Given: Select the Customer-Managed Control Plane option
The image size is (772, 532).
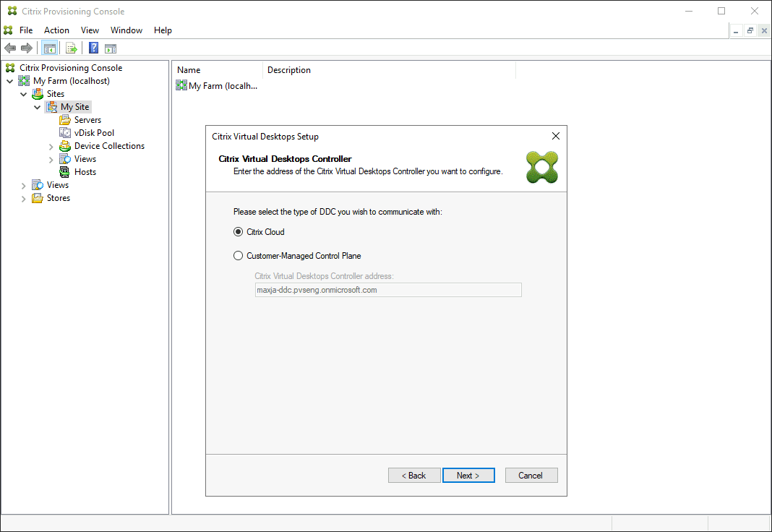Looking at the screenshot, I should (x=238, y=255).
